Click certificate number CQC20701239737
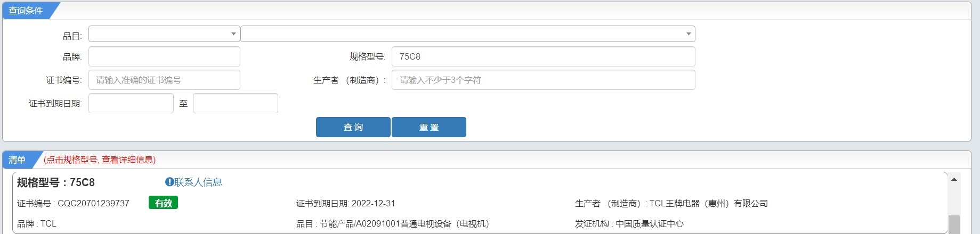The height and width of the screenshot is (234, 980). click(93, 203)
